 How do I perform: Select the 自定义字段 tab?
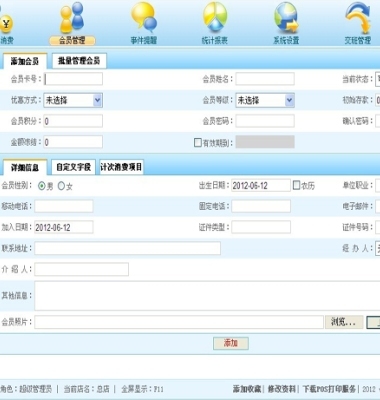point(73,167)
